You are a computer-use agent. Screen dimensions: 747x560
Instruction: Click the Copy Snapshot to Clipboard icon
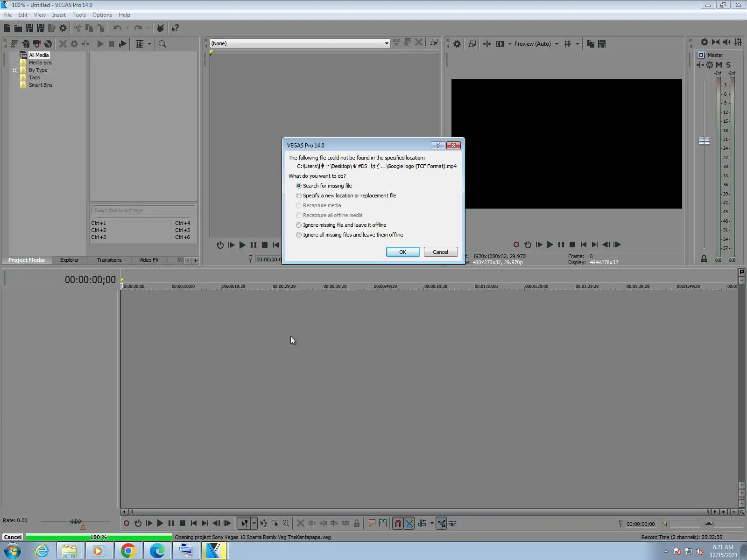click(x=591, y=44)
